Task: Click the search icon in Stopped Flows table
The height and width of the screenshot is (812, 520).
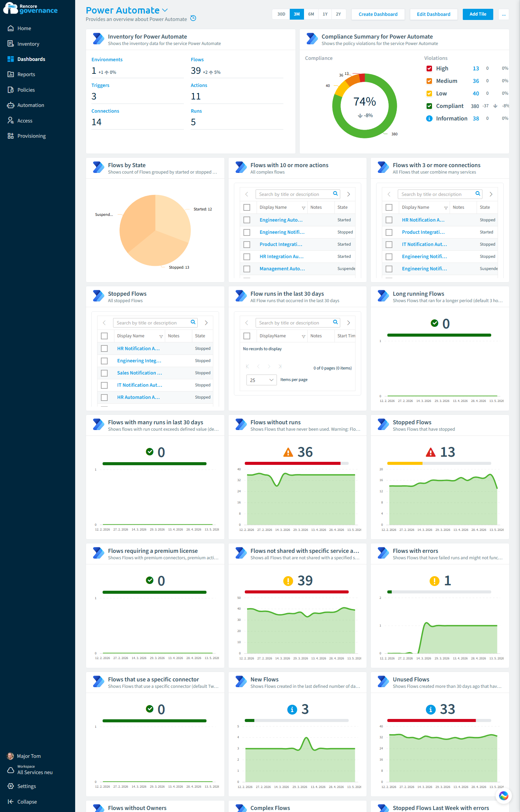Action: [x=193, y=322]
